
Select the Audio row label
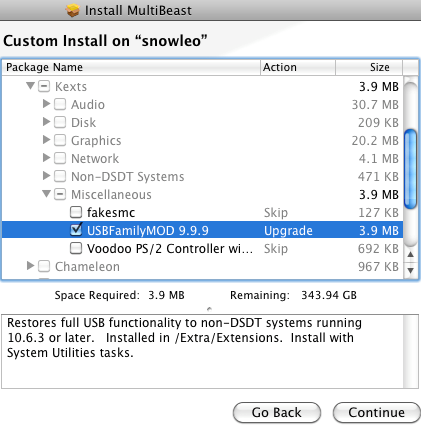88,105
